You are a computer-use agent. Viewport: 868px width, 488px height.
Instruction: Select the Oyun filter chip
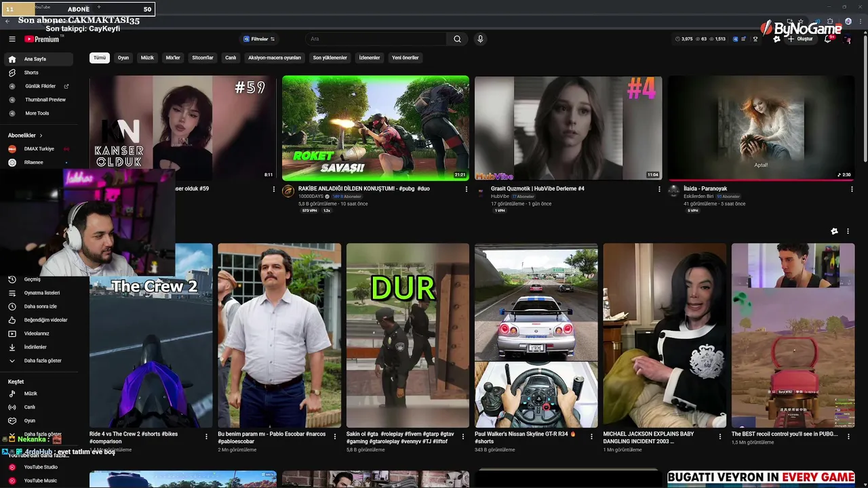coord(123,58)
